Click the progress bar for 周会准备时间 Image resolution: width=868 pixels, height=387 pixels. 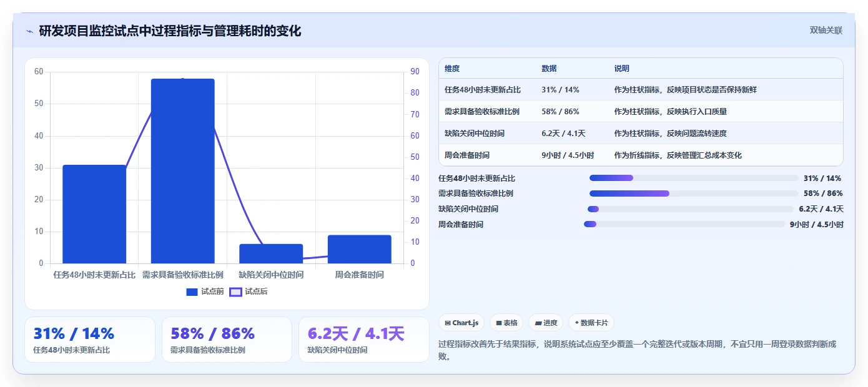(x=684, y=224)
